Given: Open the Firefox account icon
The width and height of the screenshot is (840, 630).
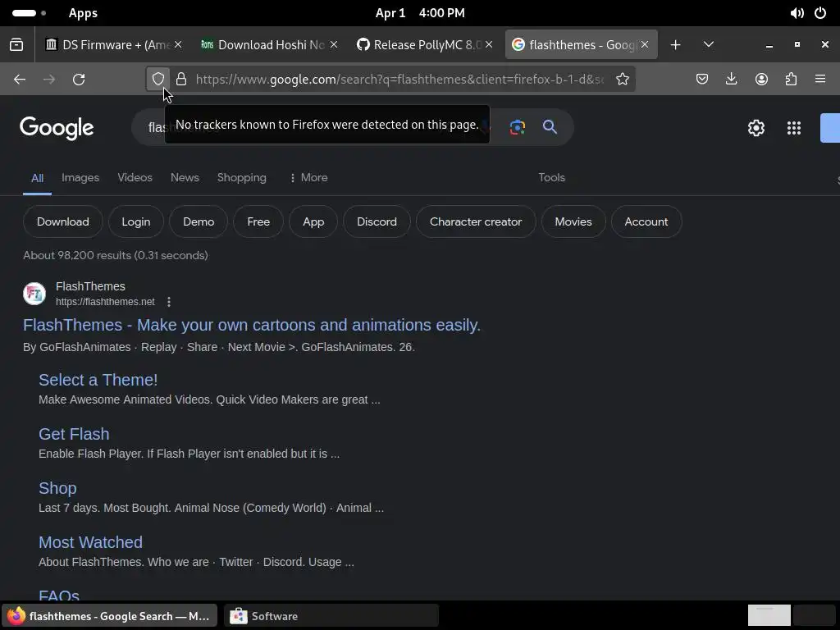Looking at the screenshot, I should pyautogui.click(x=761, y=80).
